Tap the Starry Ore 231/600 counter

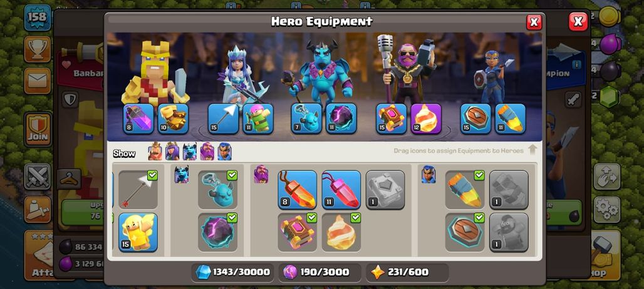pos(407,272)
